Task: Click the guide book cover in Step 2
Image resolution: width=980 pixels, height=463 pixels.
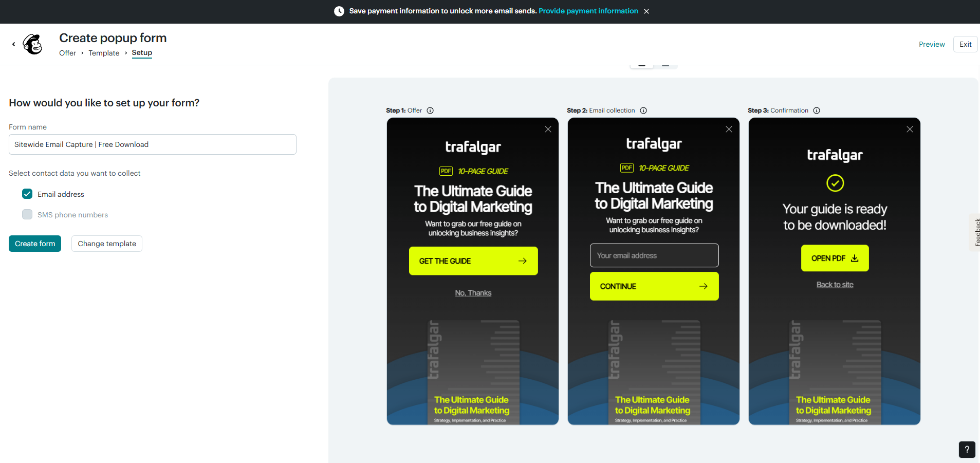Action: coord(654,372)
